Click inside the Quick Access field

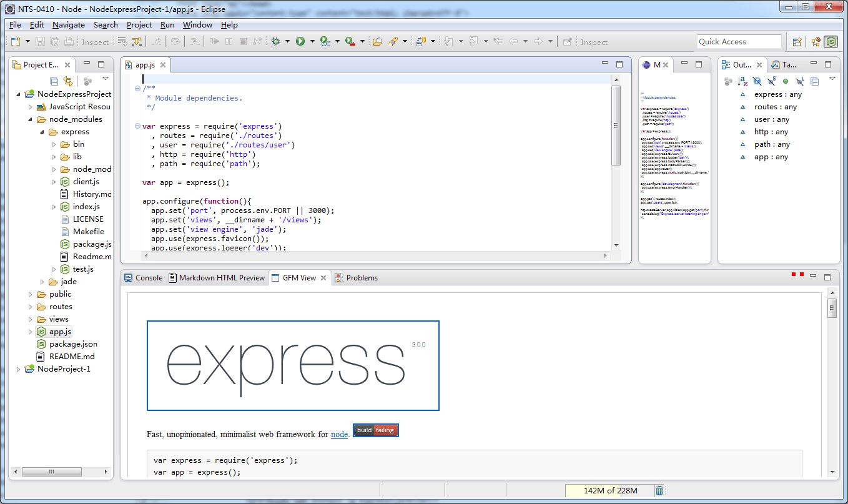point(739,41)
